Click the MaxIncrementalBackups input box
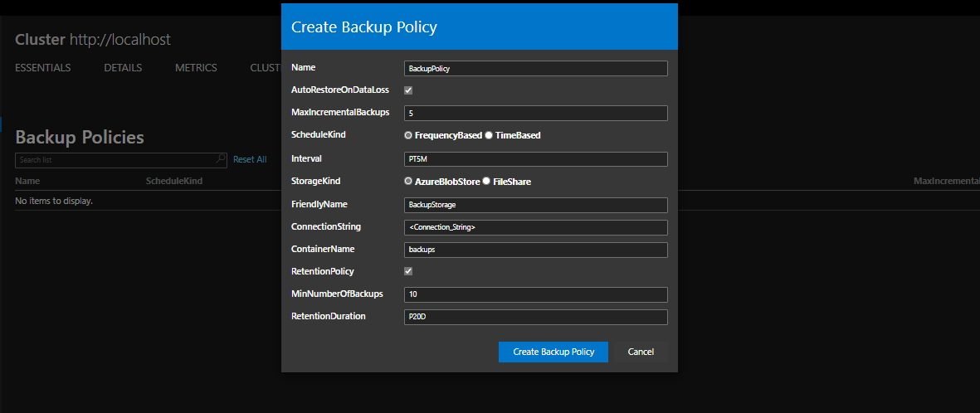This screenshot has width=980, height=413. pos(535,114)
